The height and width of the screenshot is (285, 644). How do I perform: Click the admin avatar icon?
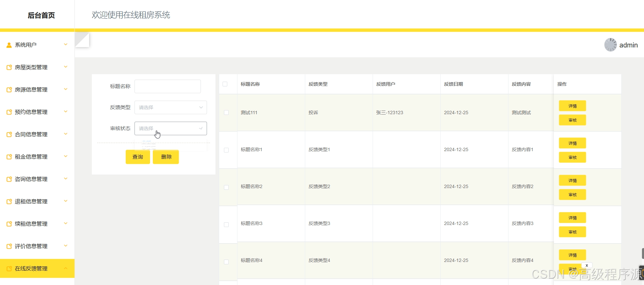pos(610,45)
